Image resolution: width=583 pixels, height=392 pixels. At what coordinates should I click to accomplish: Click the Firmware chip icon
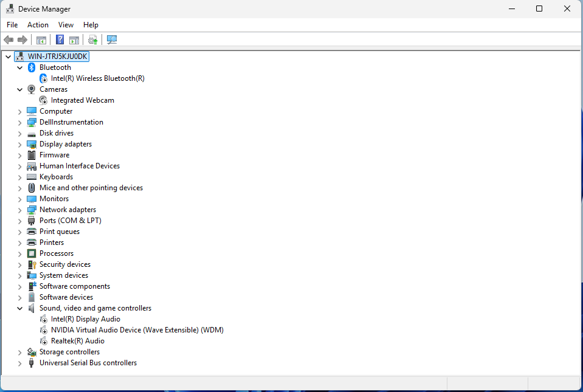[x=32, y=155]
